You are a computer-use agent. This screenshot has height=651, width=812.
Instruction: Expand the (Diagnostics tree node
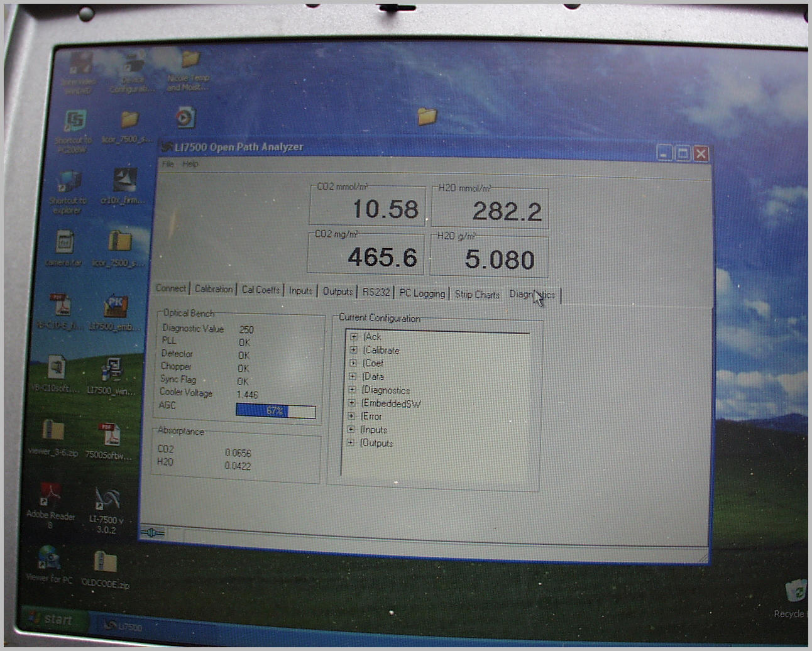click(x=352, y=390)
